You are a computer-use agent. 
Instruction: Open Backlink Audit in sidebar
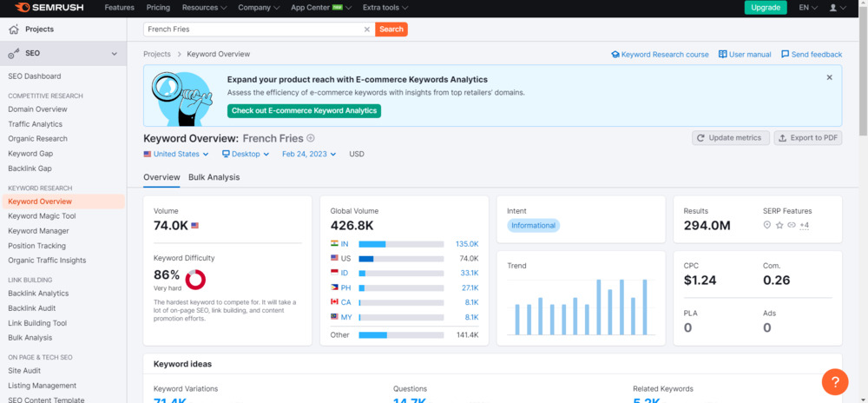pyautogui.click(x=31, y=307)
